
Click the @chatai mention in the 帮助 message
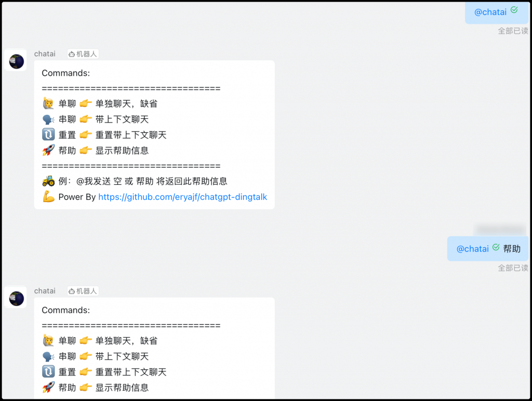[473, 249]
